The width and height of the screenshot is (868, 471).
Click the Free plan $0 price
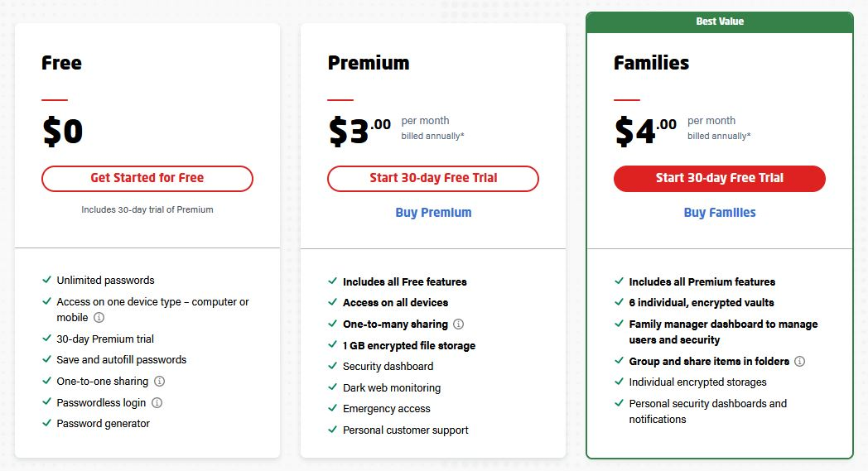tap(63, 132)
